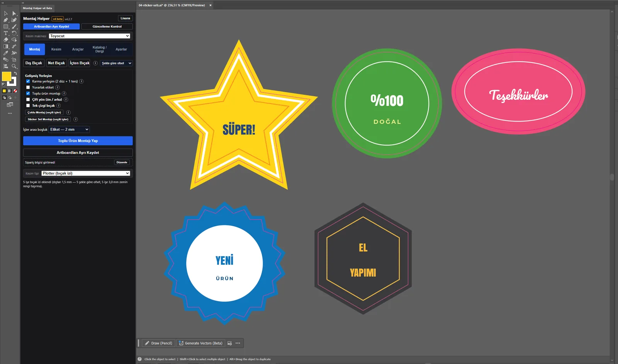This screenshot has width=618, height=364.
Task: Click the default fill and stroke icon
Action: (x=3, y=84)
